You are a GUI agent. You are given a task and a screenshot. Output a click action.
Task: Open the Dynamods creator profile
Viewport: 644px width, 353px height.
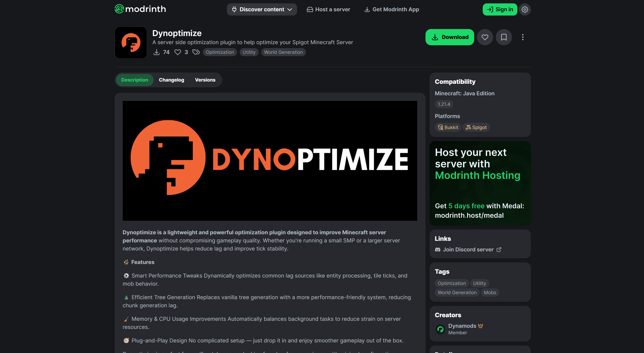click(x=462, y=326)
